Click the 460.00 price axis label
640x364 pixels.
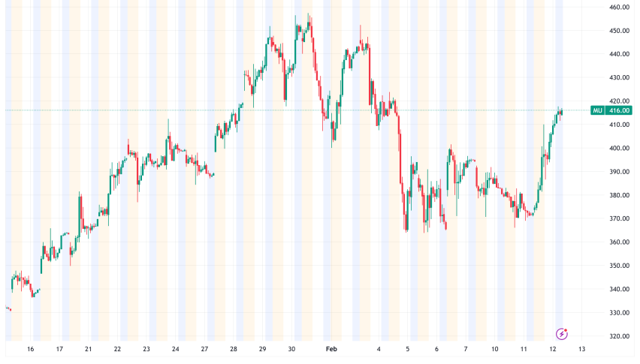(619, 8)
